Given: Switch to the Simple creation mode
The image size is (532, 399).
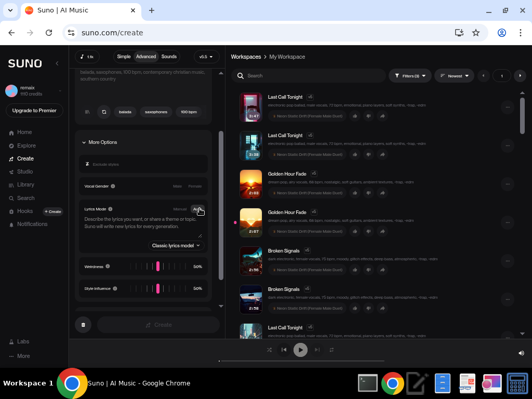Looking at the screenshot, I should (x=124, y=57).
